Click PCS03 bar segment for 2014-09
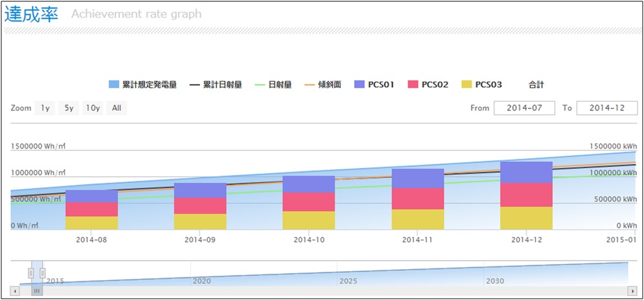This screenshot has width=644, height=300. click(x=200, y=222)
